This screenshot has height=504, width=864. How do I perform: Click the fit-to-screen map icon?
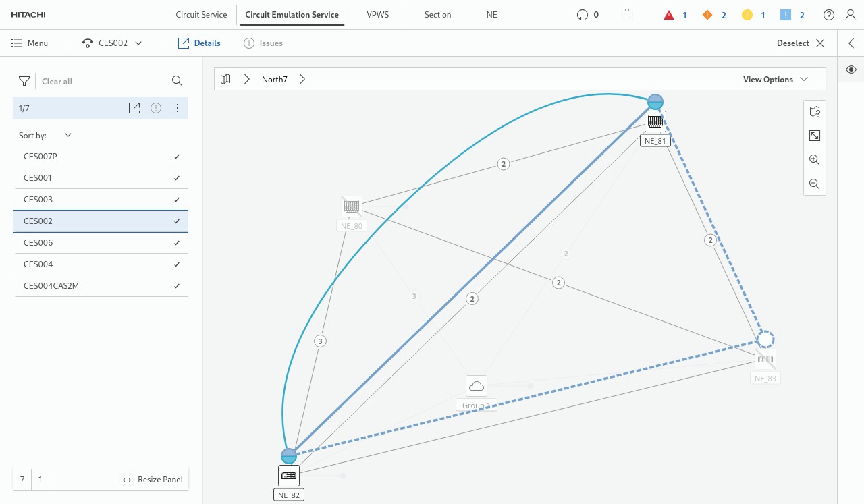point(815,136)
